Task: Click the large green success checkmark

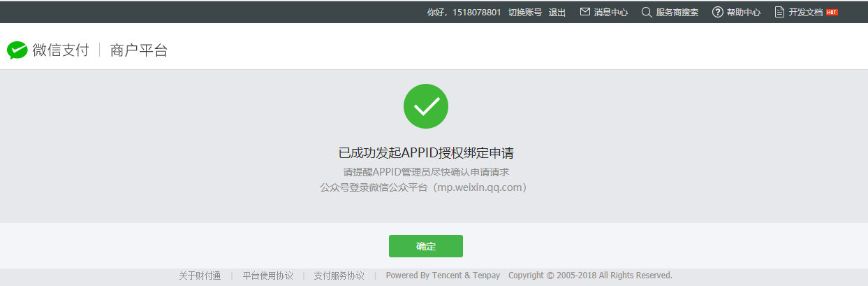Action: [x=426, y=106]
